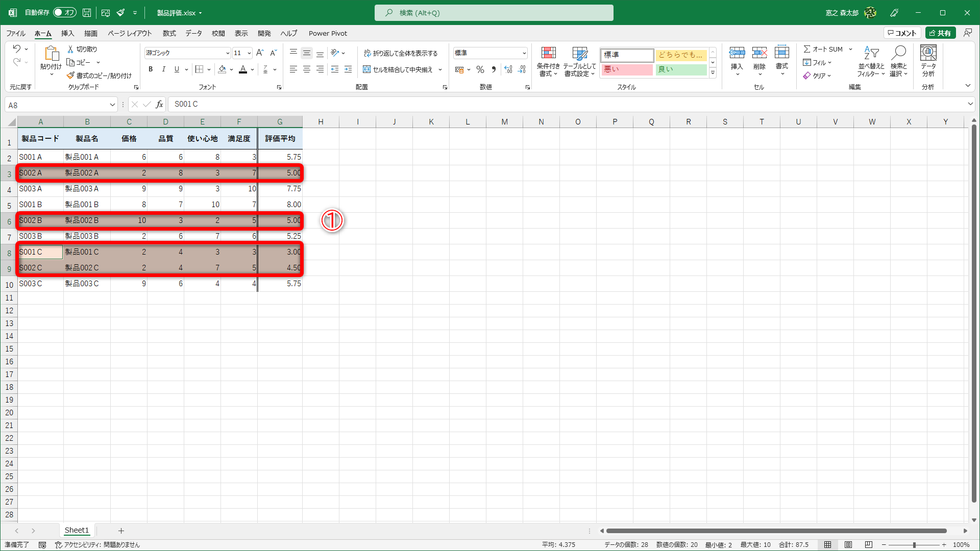Click the Format Painter brush icon
The height and width of the screenshot is (551, 980).
coord(71,76)
